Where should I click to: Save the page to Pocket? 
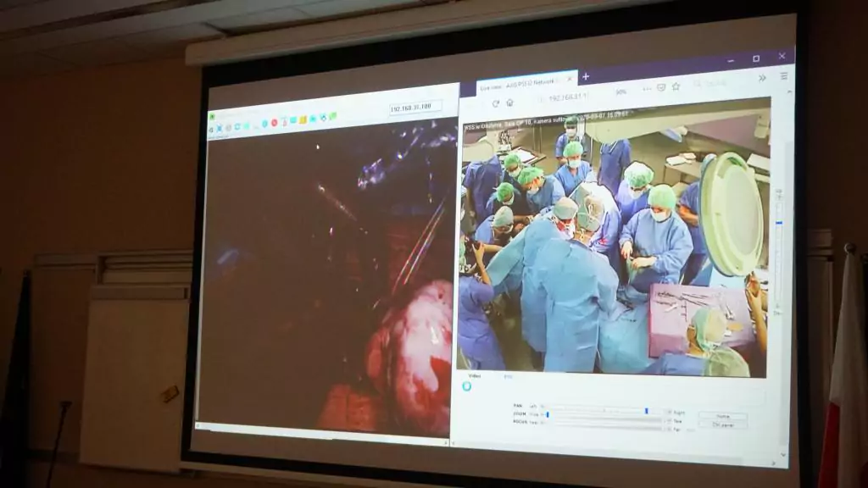660,87
